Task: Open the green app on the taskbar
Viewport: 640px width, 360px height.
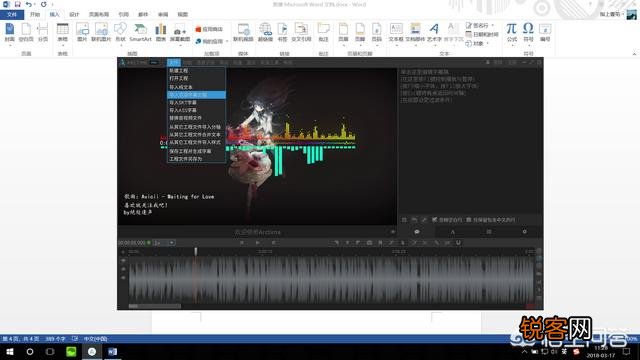Action: pyautogui.click(x=71, y=351)
